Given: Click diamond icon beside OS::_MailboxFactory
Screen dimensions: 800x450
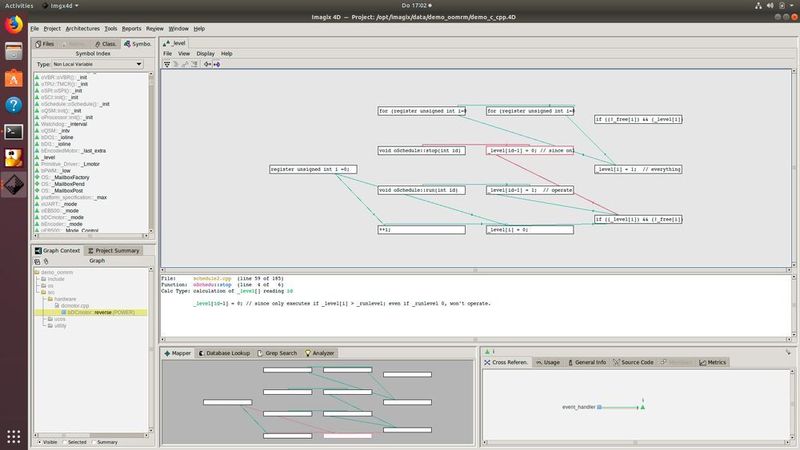Looking at the screenshot, I should coord(37,177).
